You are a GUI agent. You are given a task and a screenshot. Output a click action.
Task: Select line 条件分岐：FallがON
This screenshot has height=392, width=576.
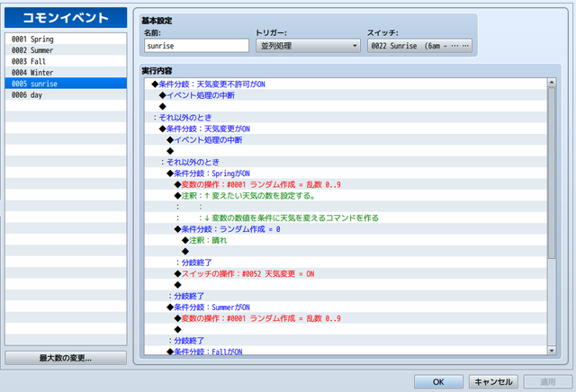click(346, 352)
